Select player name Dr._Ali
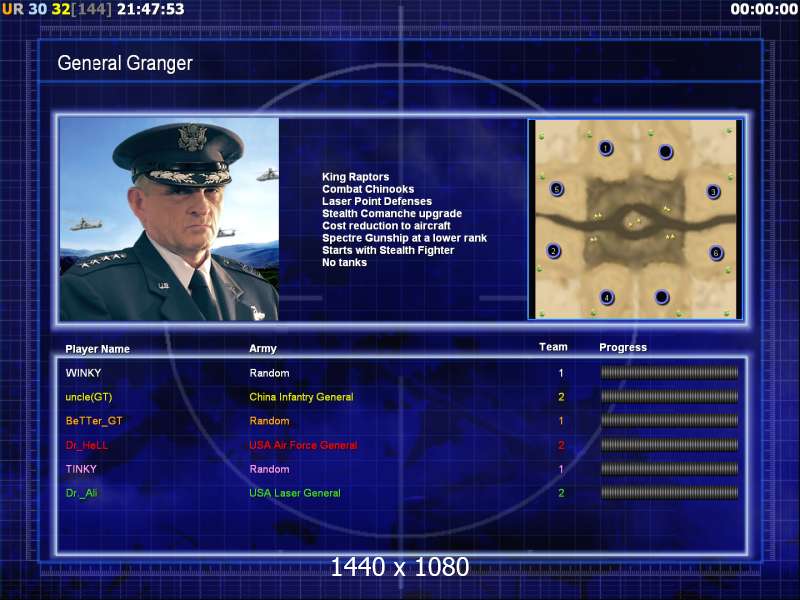This screenshot has width=800, height=600. [81, 493]
